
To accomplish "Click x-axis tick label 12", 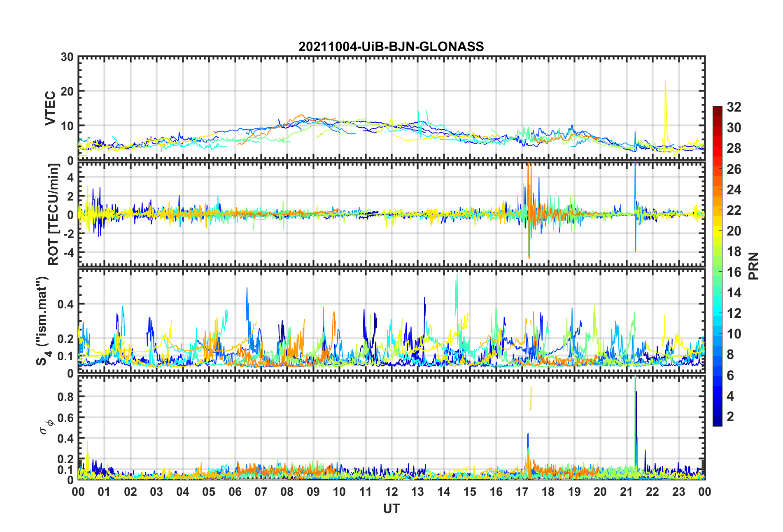I will pyautogui.click(x=391, y=492).
